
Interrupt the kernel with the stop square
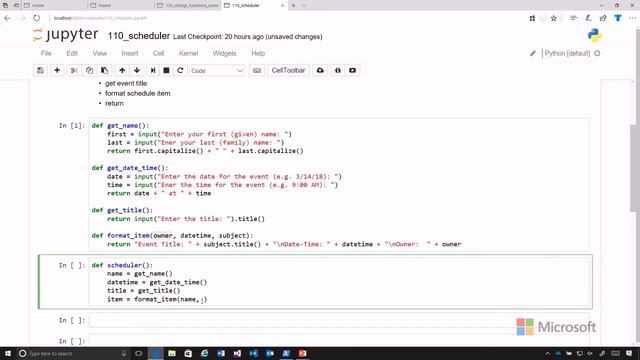[166, 71]
